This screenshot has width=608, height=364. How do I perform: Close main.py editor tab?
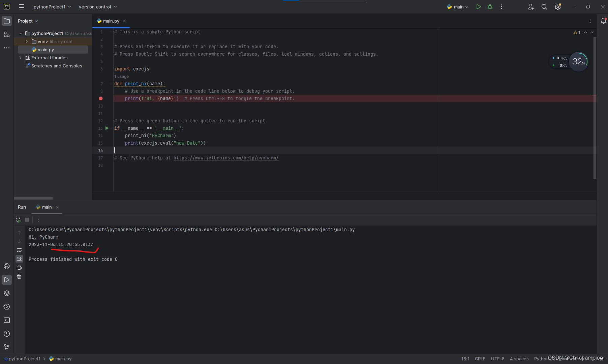click(124, 21)
